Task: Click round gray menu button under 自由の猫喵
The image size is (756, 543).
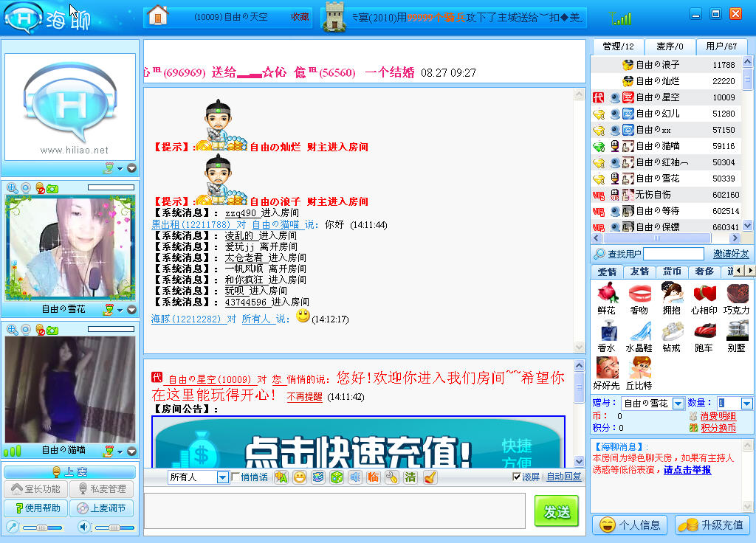Action: [131, 452]
